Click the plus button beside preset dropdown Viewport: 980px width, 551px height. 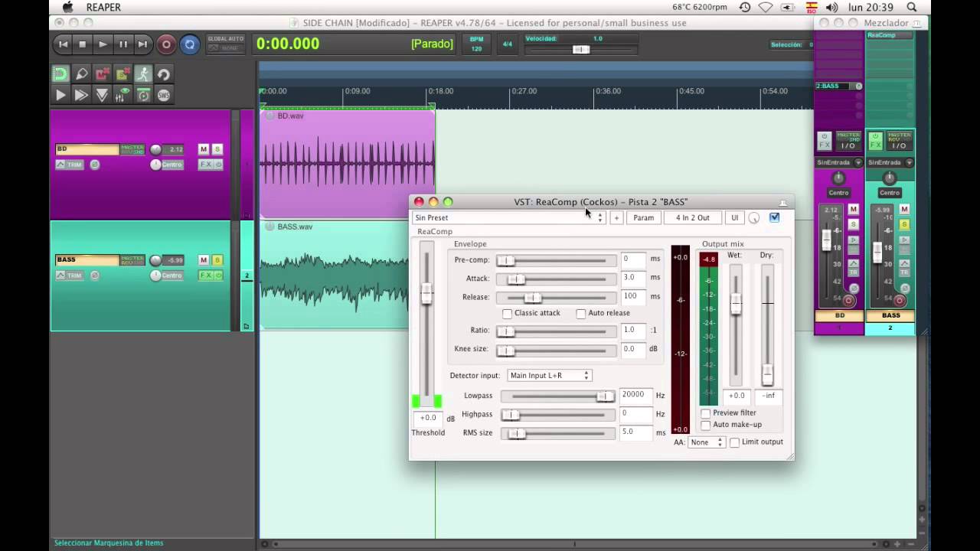click(x=616, y=218)
